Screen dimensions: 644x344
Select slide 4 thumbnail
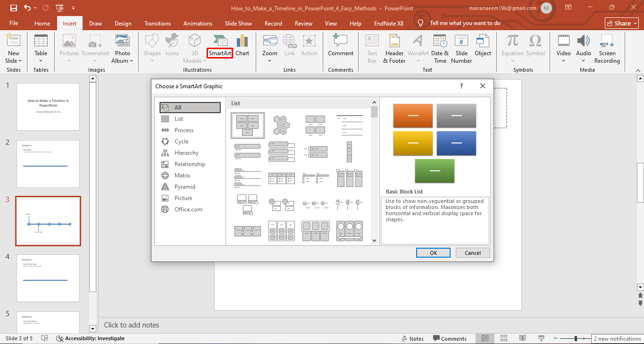click(x=48, y=278)
